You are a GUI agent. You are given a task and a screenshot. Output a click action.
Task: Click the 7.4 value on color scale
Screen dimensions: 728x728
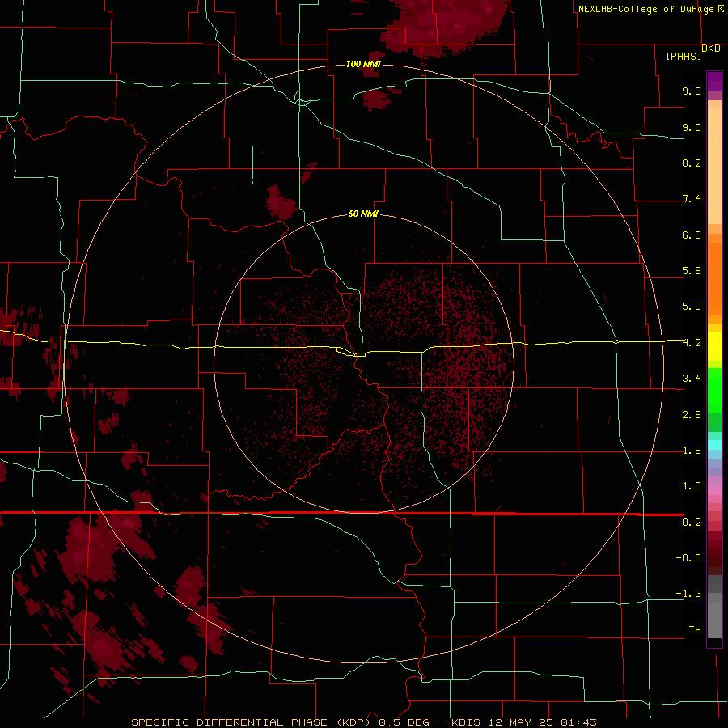[x=692, y=199]
